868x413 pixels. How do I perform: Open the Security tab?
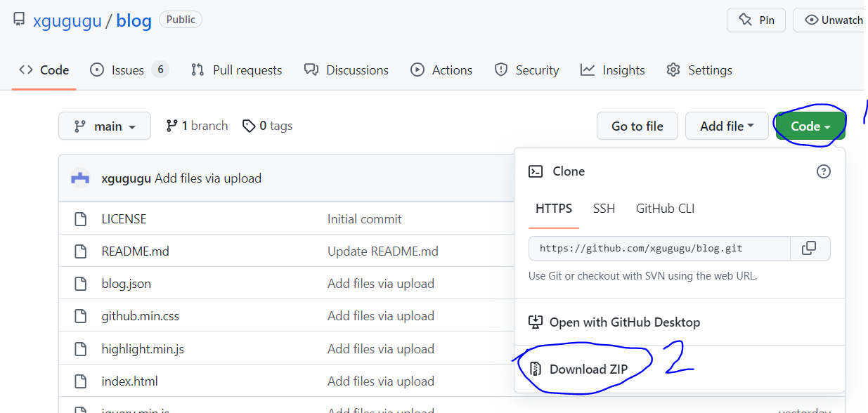(526, 70)
